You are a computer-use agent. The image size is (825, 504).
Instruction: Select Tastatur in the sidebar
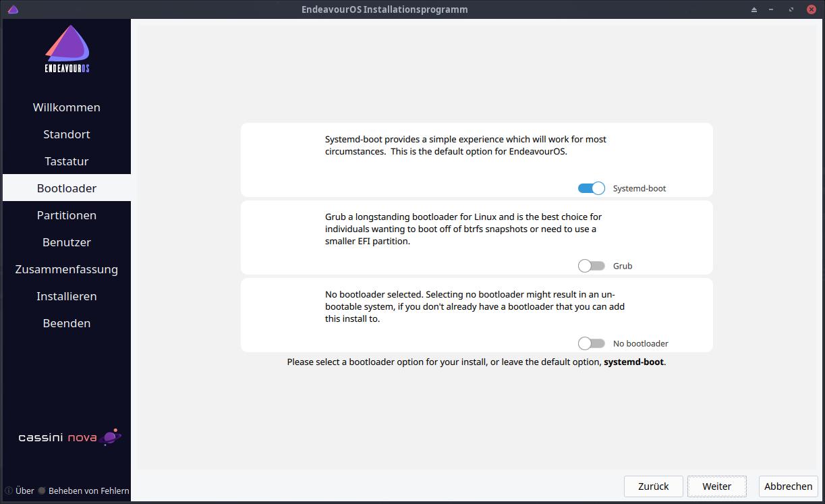67,161
